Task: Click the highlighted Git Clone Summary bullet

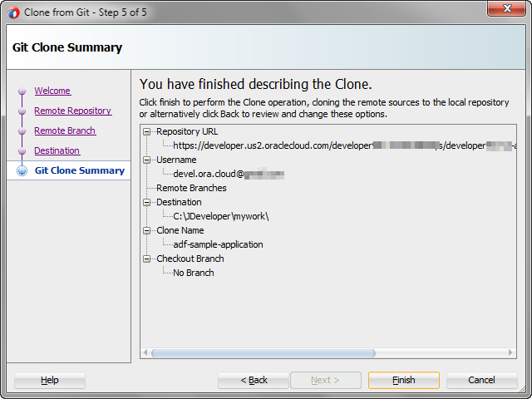Action: point(22,170)
